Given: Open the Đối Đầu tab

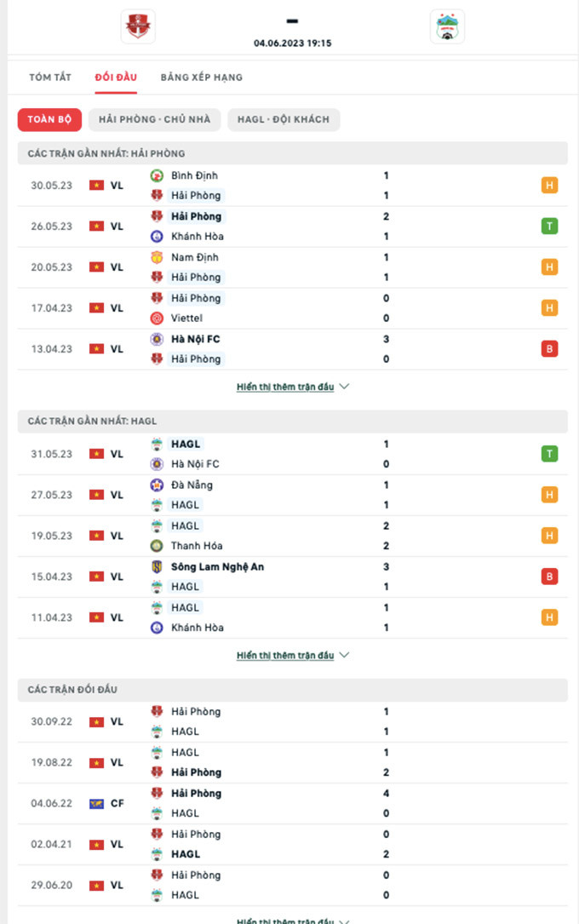Looking at the screenshot, I should (x=116, y=77).
